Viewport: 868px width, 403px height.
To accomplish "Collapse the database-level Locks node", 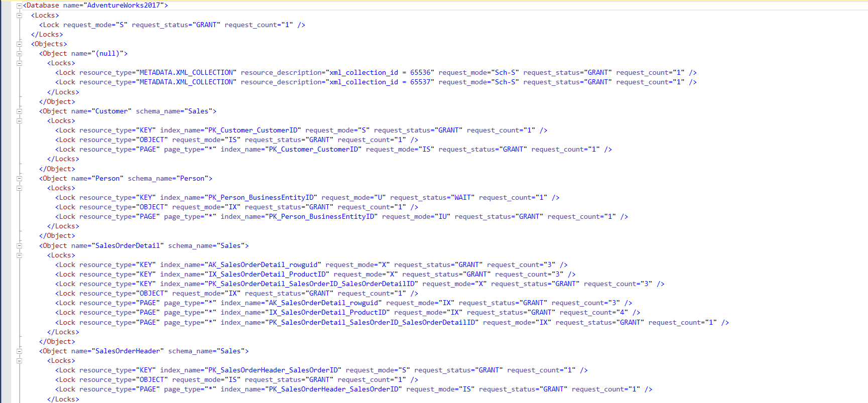I will tap(19, 16).
